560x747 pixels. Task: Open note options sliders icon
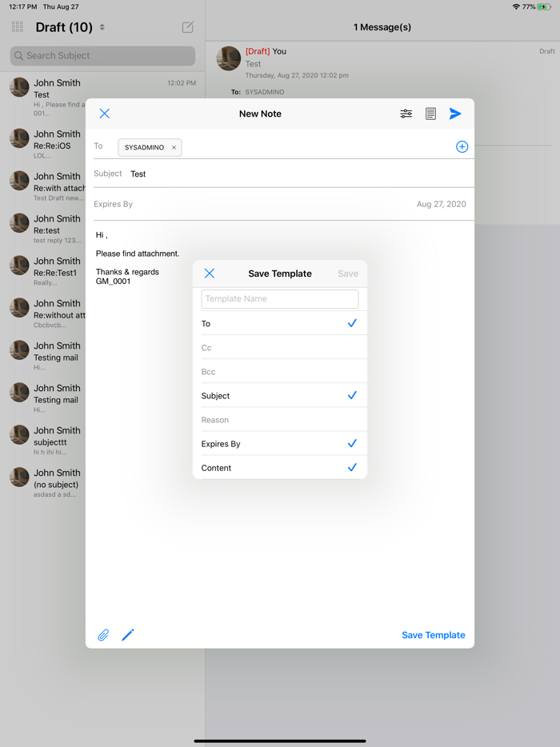[406, 114]
